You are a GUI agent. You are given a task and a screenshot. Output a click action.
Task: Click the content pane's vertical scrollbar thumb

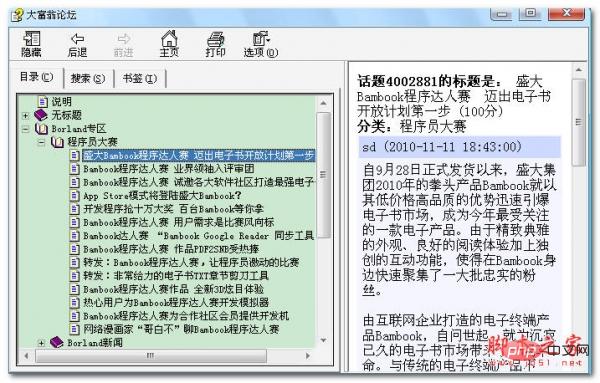[x=579, y=122]
